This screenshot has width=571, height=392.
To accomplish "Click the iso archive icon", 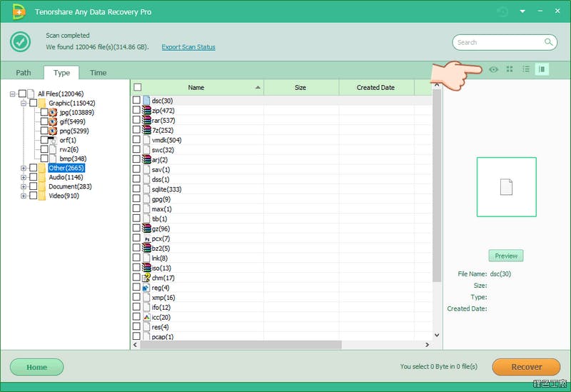I will pos(146,268).
